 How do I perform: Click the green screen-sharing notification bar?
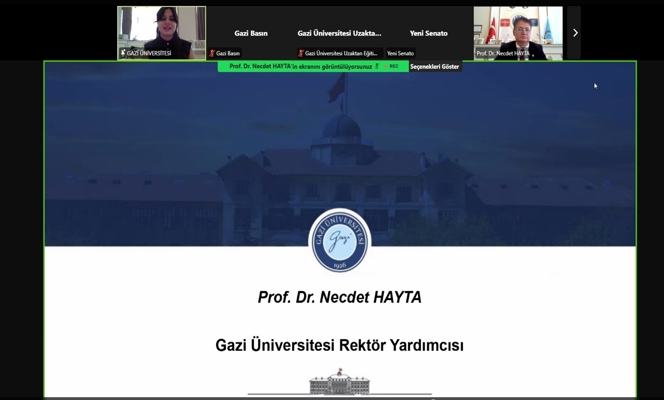pyautogui.click(x=313, y=66)
